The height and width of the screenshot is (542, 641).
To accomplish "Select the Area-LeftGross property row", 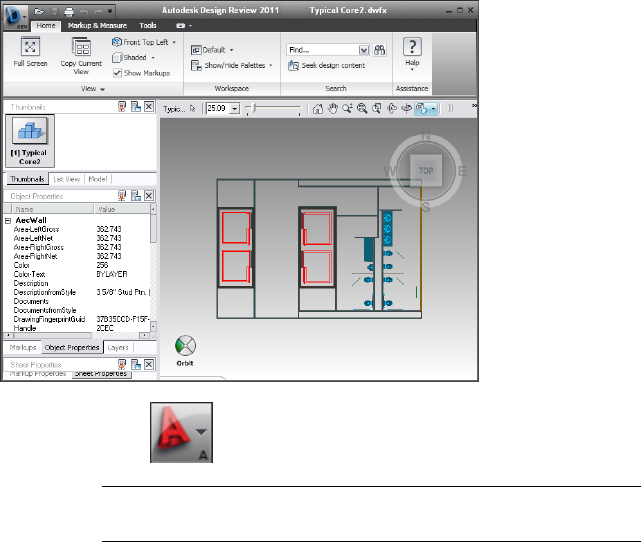I will pyautogui.click(x=77, y=229).
